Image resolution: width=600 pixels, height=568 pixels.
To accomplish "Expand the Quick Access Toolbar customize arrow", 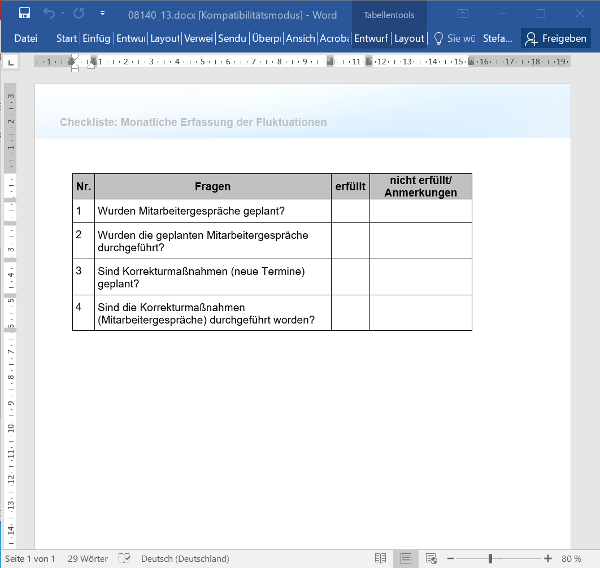I will (102, 14).
